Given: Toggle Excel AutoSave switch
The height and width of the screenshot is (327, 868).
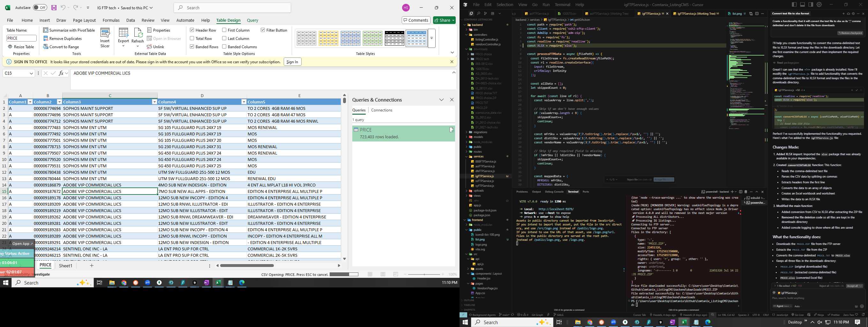Looking at the screenshot, I should pyautogui.click(x=40, y=8).
